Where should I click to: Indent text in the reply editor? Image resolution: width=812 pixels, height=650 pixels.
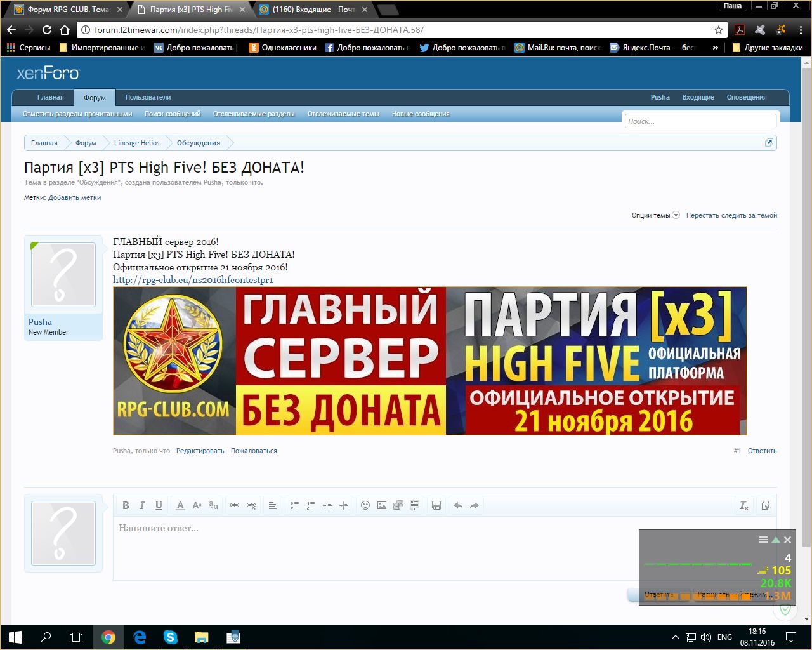344,505
